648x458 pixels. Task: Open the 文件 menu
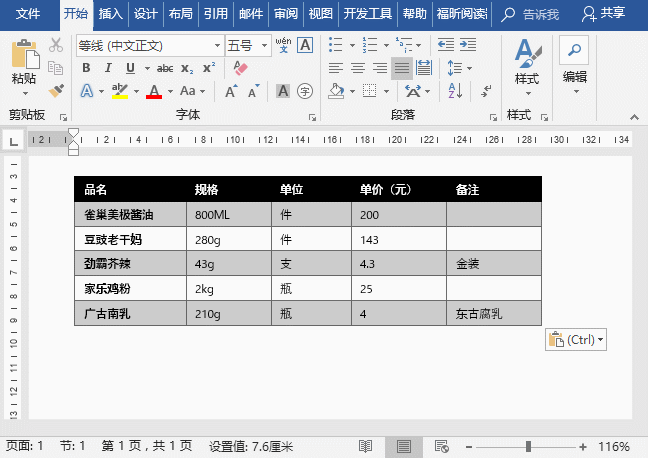coord(28,14)
